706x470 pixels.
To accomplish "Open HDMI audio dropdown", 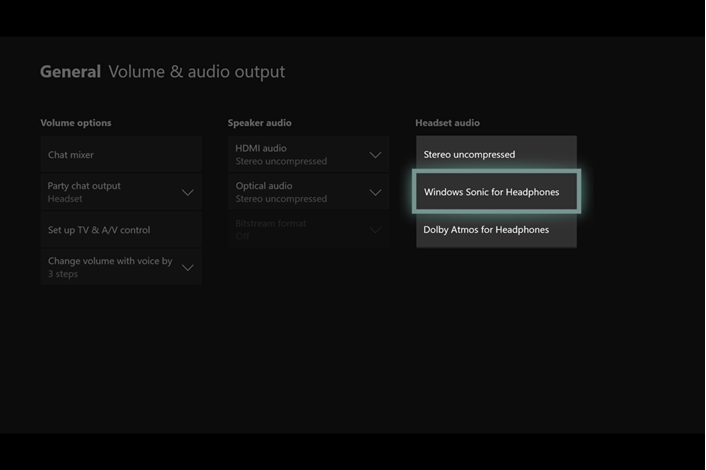I will [x=308, y=154].
